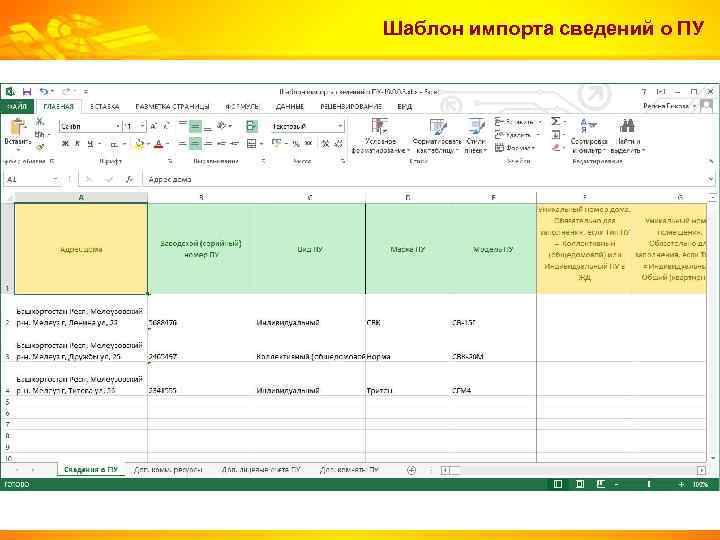Click the Increase Decimal icon

326,144
